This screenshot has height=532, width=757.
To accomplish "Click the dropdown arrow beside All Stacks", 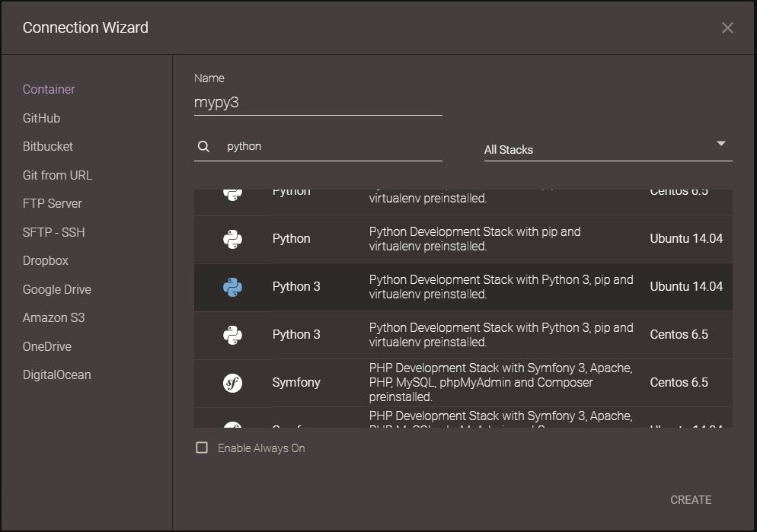I will click(x=720, y=144).
